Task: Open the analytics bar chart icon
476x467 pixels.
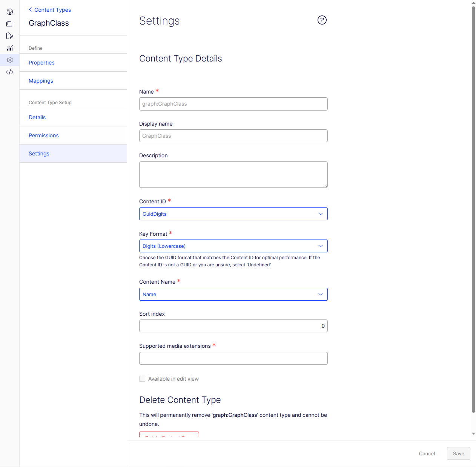Action: point(10,48)
